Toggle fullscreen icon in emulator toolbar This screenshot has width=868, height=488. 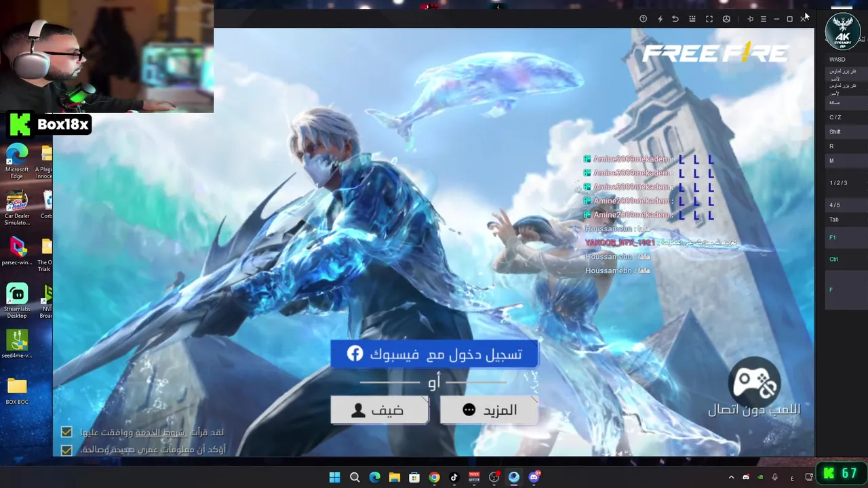(x=709, y=19)
